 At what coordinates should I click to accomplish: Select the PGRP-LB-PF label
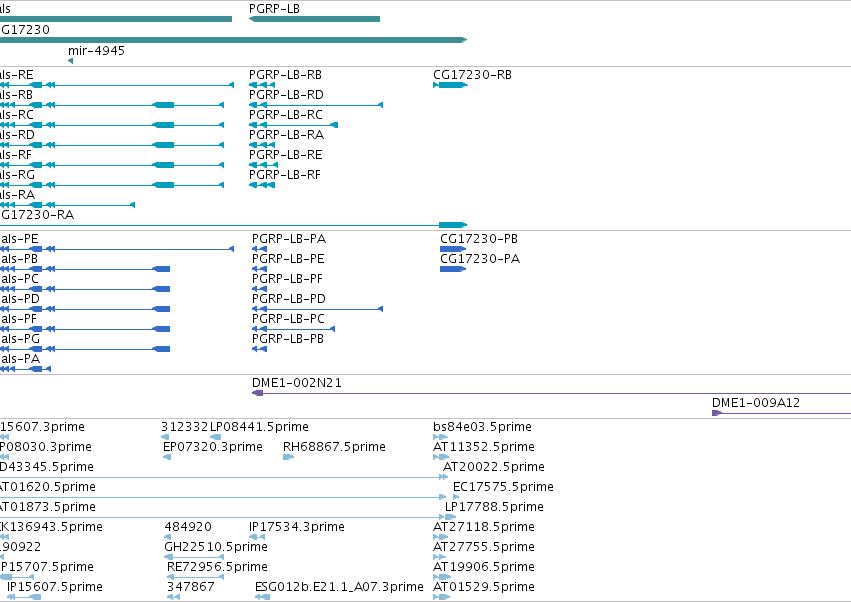(287, 279)
